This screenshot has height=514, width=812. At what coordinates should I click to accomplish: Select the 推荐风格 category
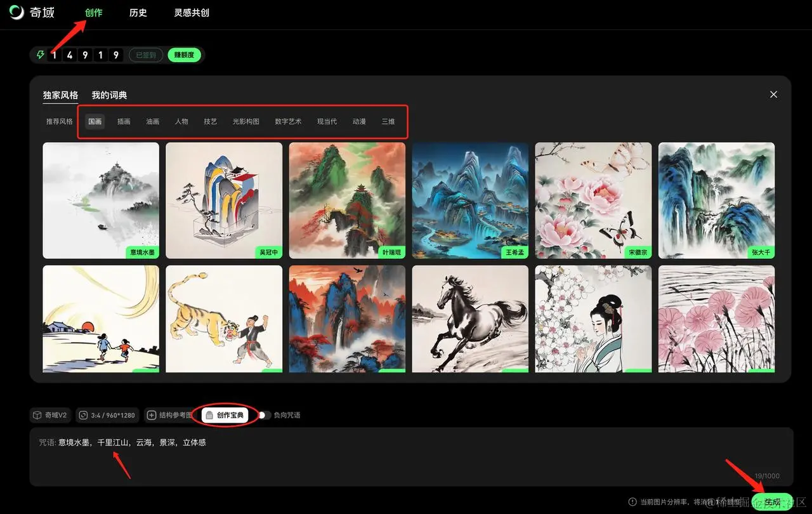coord(59,121)
